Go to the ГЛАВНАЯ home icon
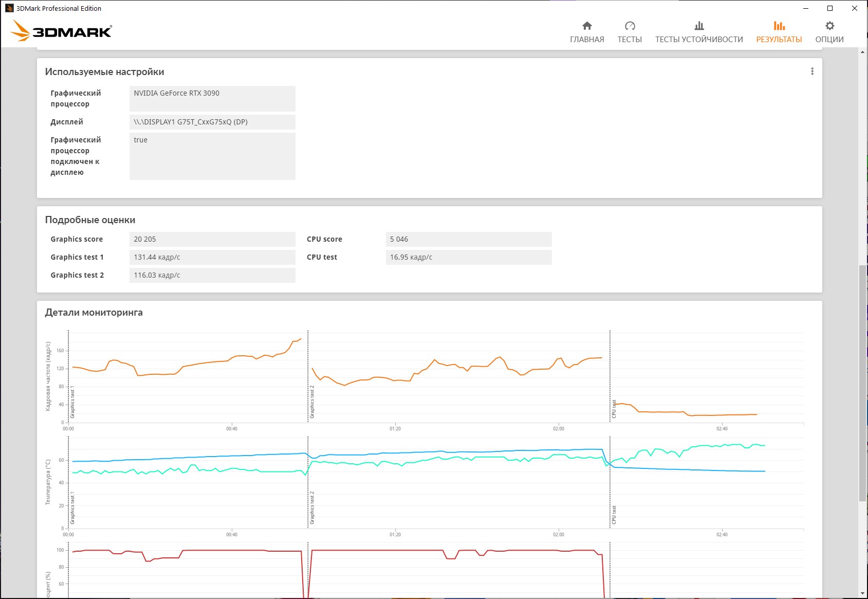Image resolution: width=868 pixels, height=599 pixels. (587, 26)
